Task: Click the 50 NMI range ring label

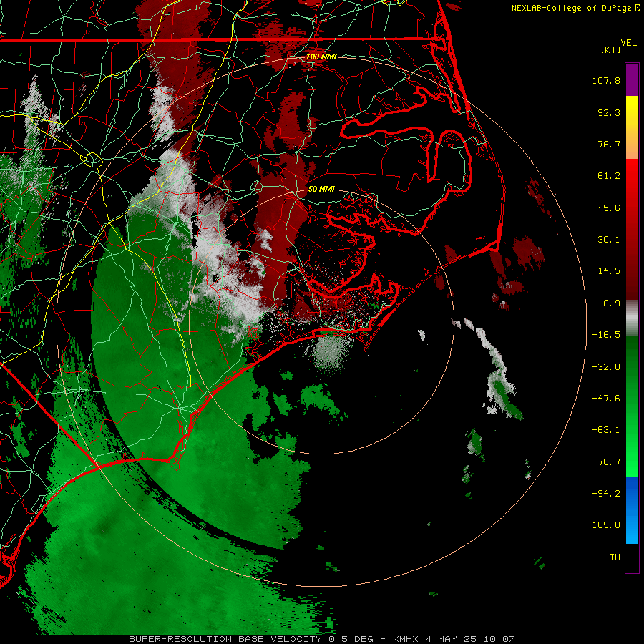Action: pyautogui.click(x=321, y=189)
